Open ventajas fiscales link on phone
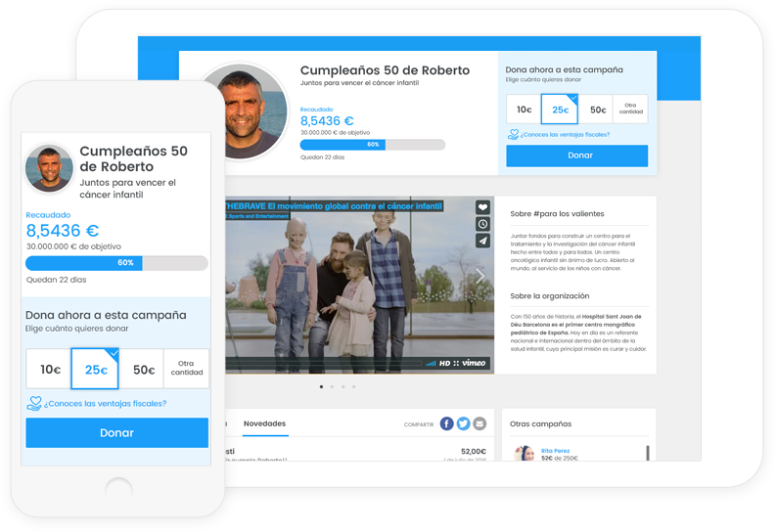The image size is (776, 532). (105, 404)
